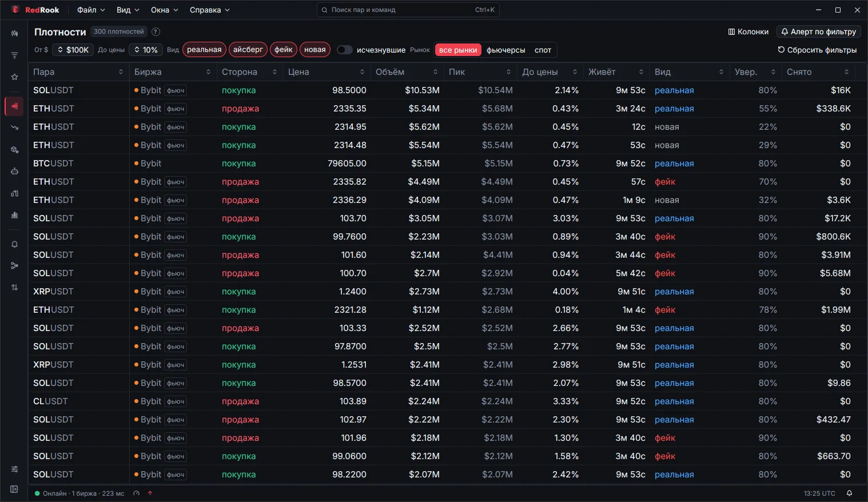Open the sliders settings icon in sidebar
868x502 pixels.
click(x=14, y=469)
